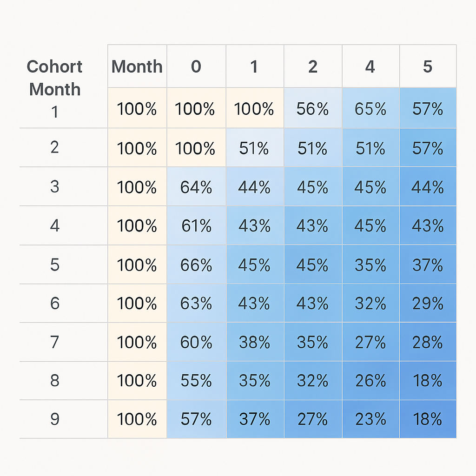Click the 65% retention cell
The width and height of the screenshot is (476, 476).
(370, 109)
